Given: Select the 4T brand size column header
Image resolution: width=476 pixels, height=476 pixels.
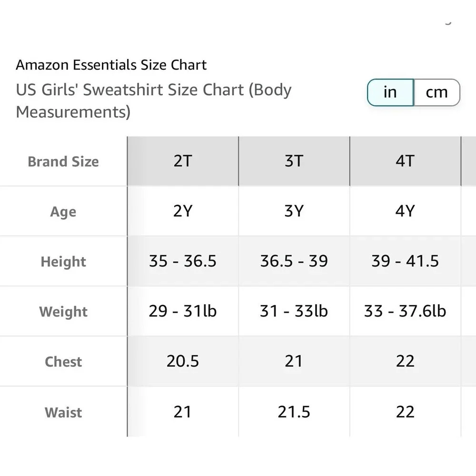Looking at the screenshot, I should click(x=405, y=161).
